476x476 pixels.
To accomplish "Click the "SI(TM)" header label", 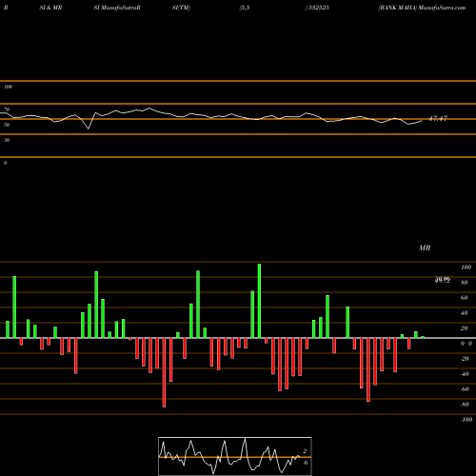I will click(181, 8).
